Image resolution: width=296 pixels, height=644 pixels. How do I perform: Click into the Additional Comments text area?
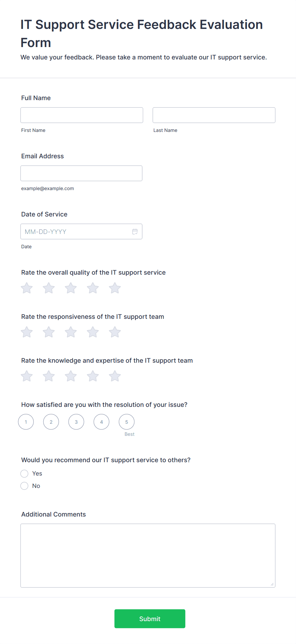148,556
